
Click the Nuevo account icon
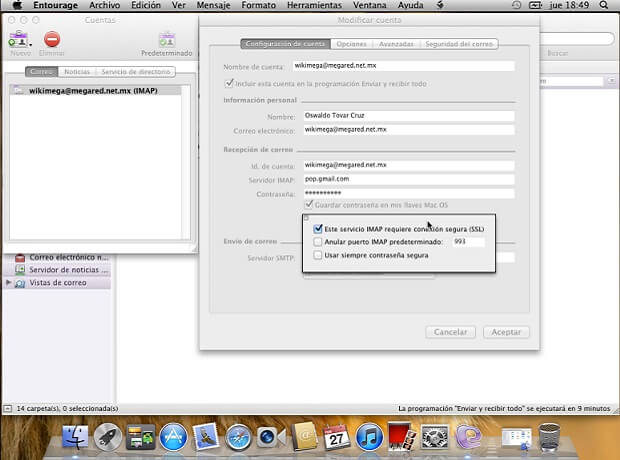[x=17, y=39]
